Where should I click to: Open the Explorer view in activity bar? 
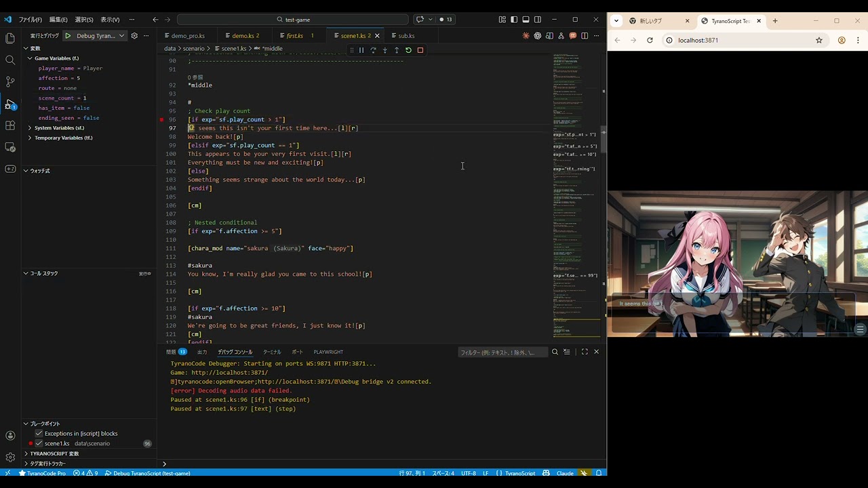click(10, 38)
